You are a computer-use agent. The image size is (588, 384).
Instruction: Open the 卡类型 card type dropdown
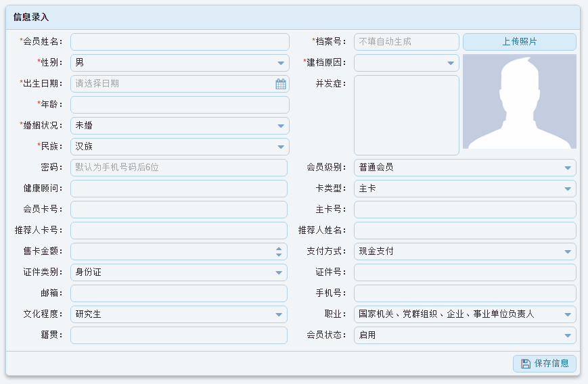[x=568, y=189]
